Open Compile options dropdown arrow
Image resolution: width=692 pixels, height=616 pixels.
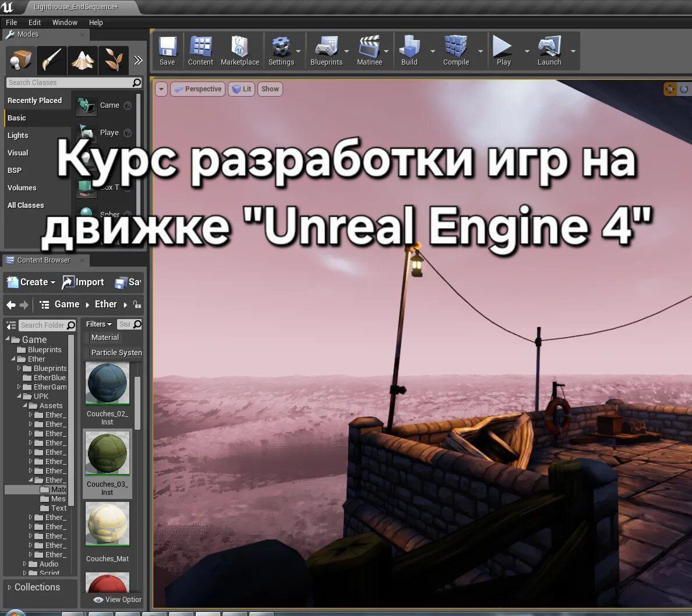tap(481, 51)
